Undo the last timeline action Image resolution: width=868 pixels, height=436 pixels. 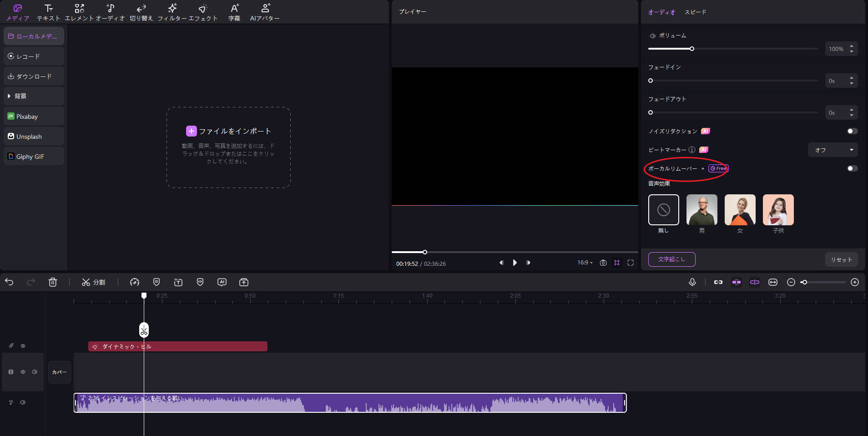[9, 282]
